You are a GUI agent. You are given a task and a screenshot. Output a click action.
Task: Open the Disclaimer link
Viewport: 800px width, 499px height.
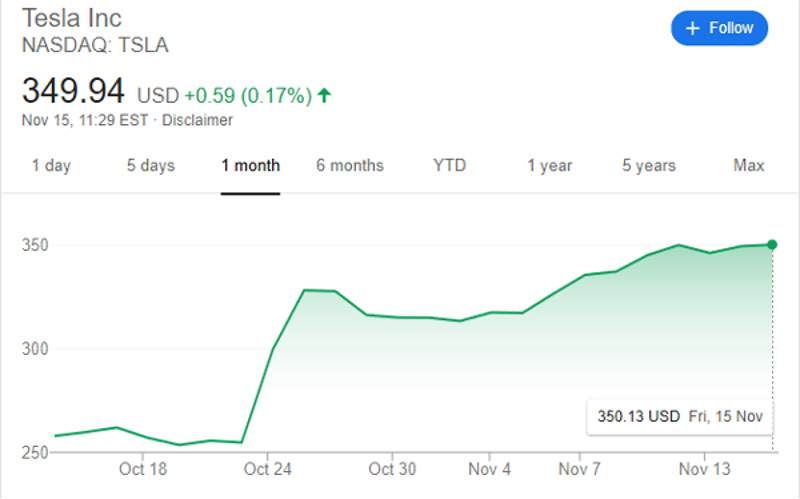(197, 120)
